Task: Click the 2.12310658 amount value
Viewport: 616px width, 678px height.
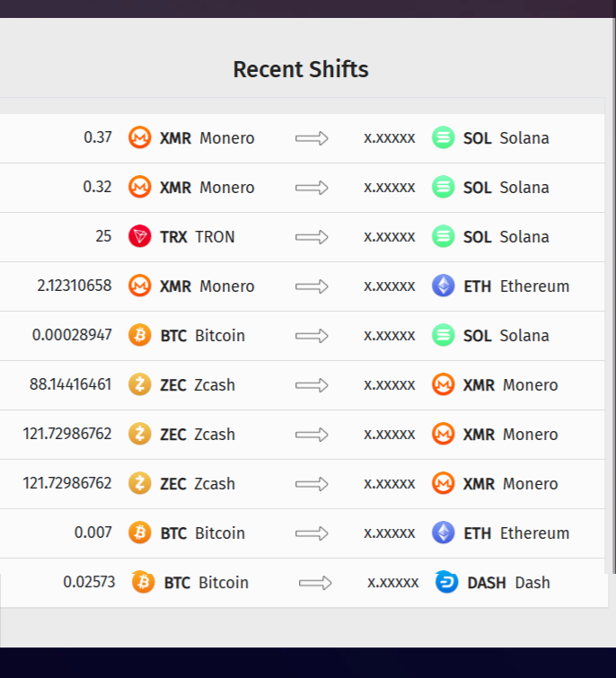Action: 75,286
